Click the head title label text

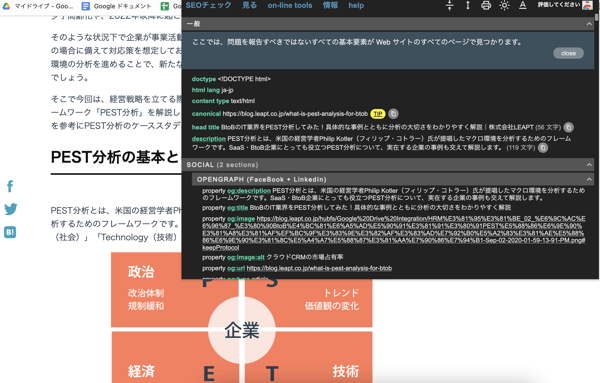pos(205,127)
